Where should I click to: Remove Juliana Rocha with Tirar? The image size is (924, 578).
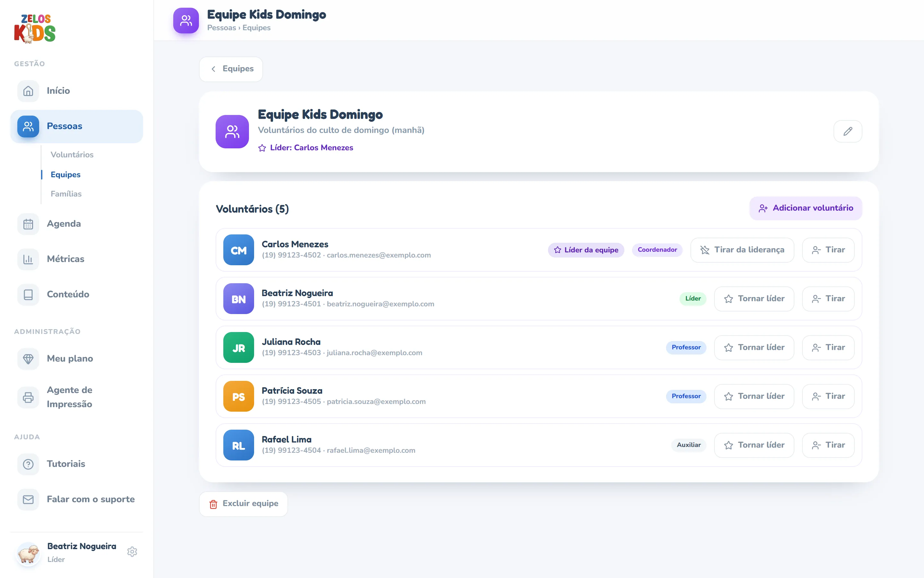828,347
